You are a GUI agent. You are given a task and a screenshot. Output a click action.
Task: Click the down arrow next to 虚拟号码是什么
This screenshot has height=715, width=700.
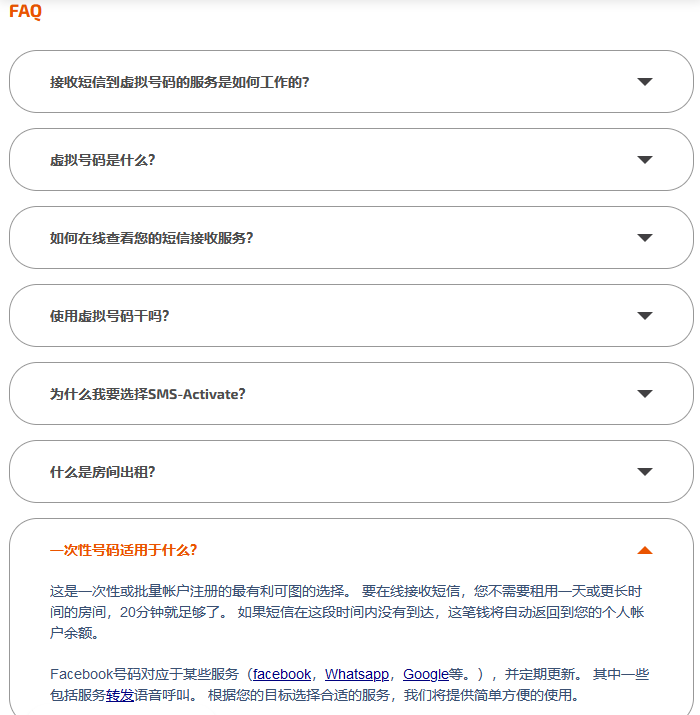645,160
